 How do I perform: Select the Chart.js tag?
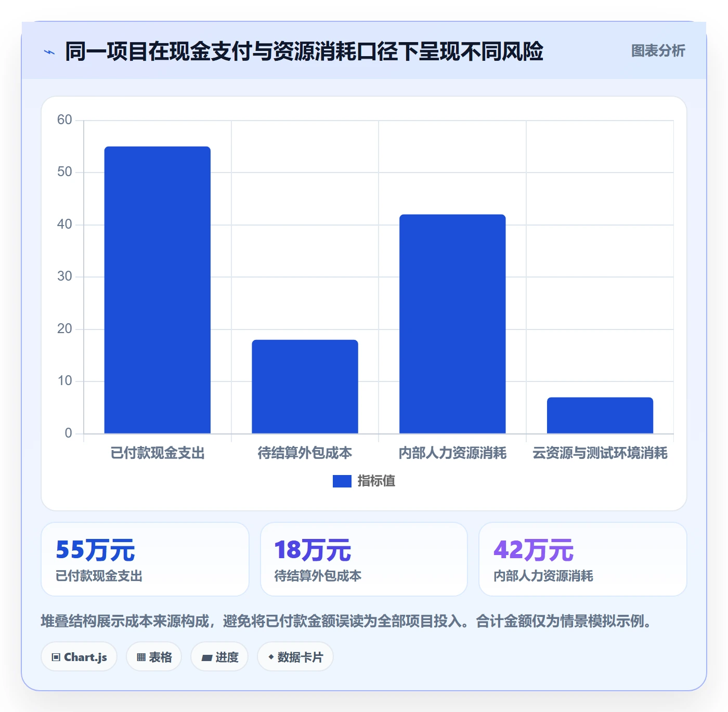[79, 657]
